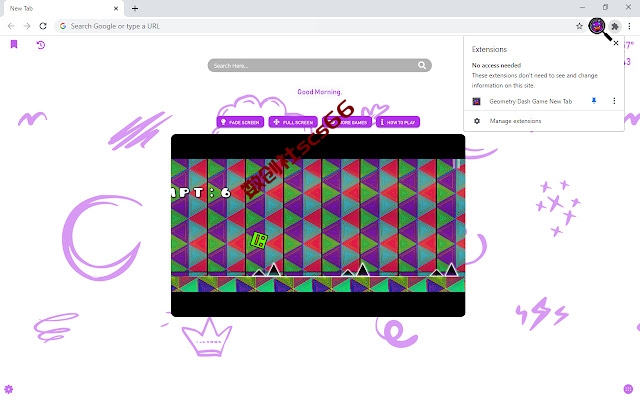Open the Chrome three-dot menu
This screenshot has width=640, height=400.
(629, 26)
